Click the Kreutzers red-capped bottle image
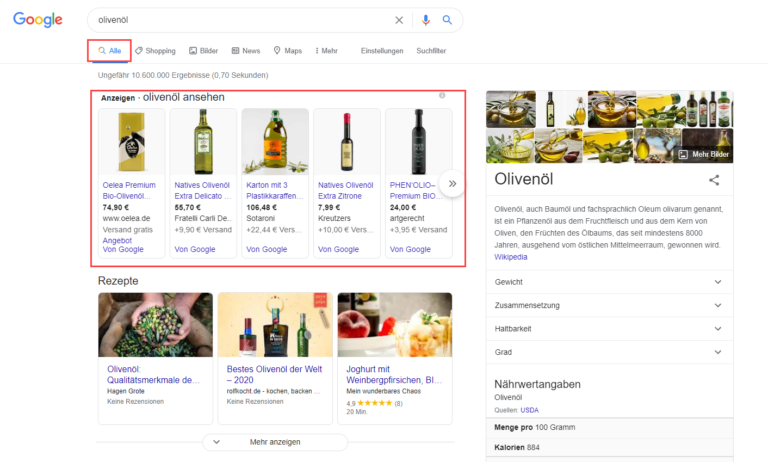Viewport: 768px width, 462px height. pos(347,142)
